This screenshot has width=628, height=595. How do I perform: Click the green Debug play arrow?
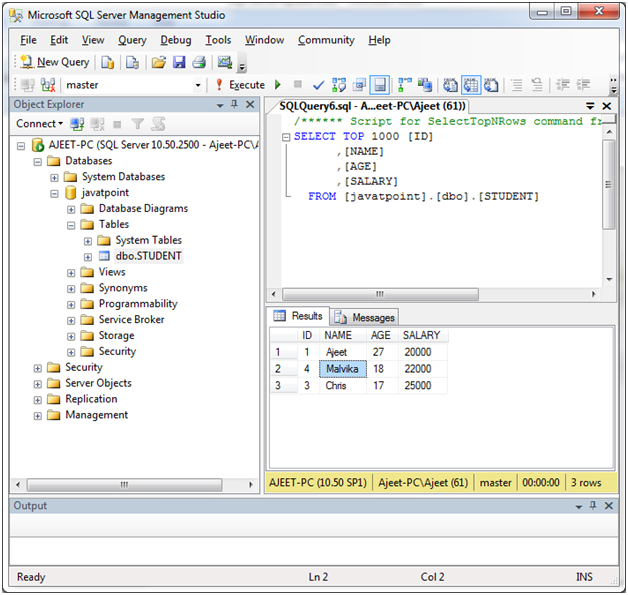pyautogui.click(x=278, y=85)
